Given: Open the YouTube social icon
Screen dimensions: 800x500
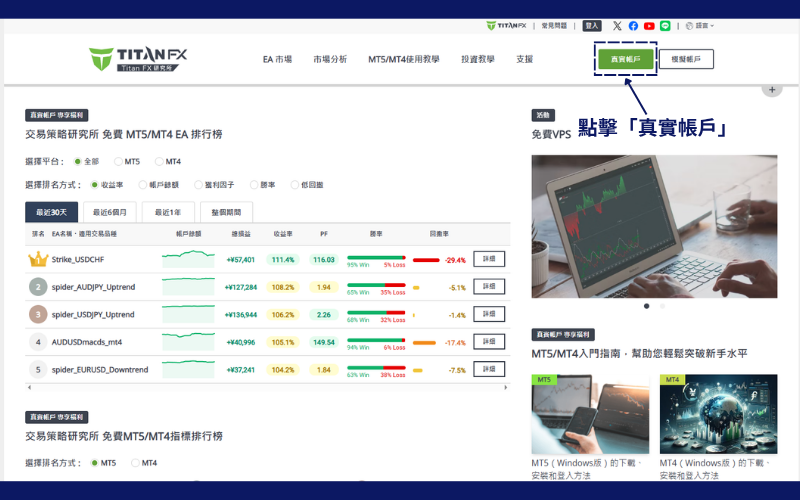Looking at the screenshot, I should click(x=649, y=26).
